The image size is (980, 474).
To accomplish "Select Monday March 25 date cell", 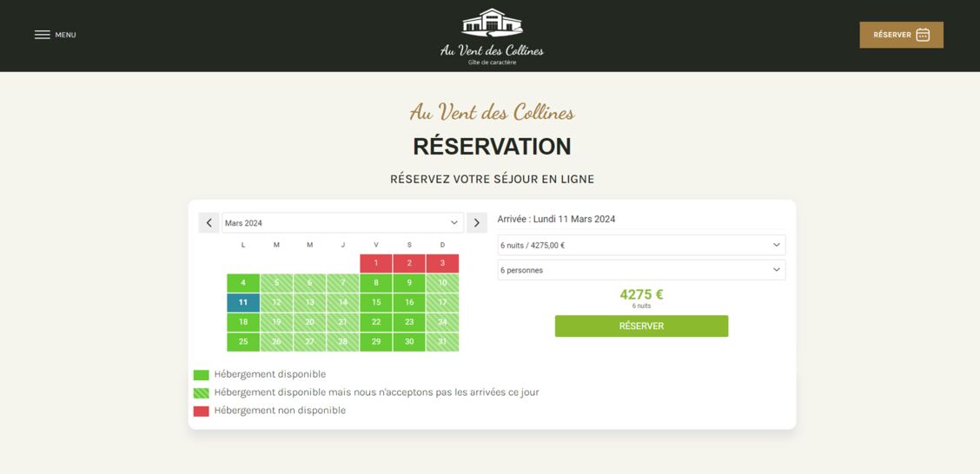I will pyautogui.click(x=243, y=342).
